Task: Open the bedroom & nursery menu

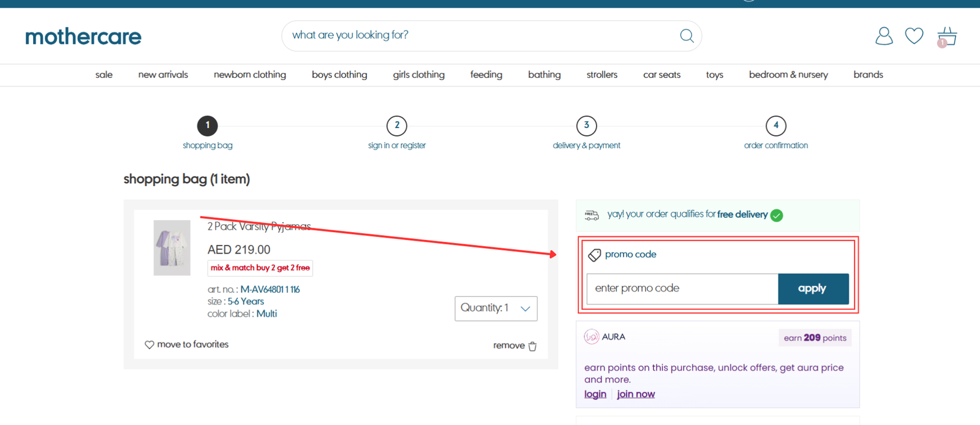Action: click(788, 75)
